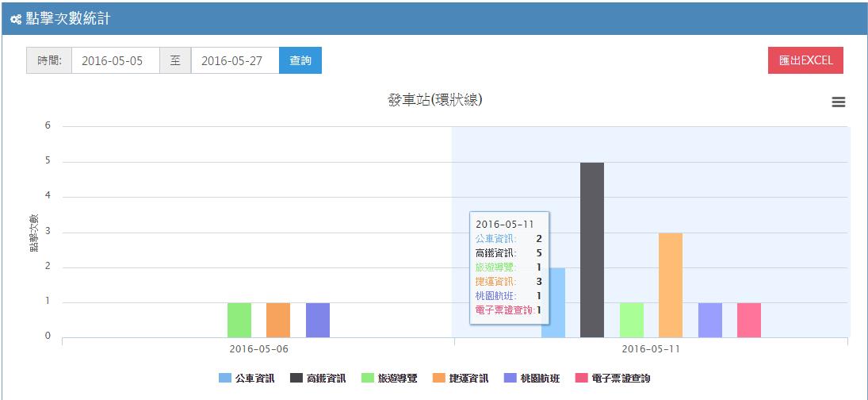
Task: Select the pink 電子票證查詢 bar
Action: point(749,320)
